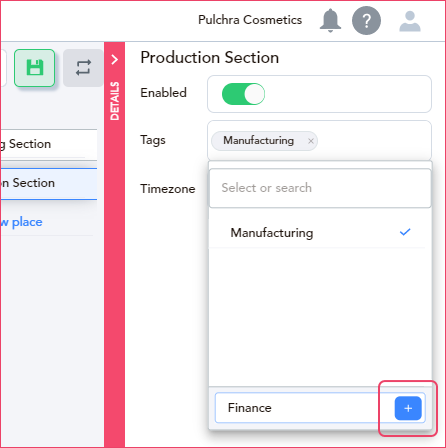
Task: Click the vertical DETAILS tab label
Action: 115,101
